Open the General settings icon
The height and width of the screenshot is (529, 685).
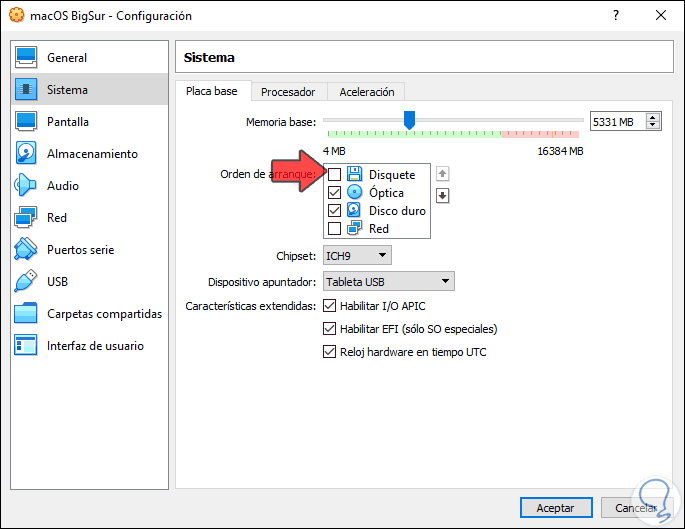coord(26,57)
